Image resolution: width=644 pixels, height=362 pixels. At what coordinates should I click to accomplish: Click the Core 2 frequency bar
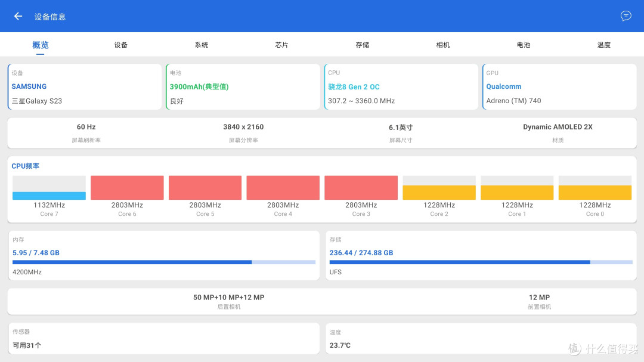coord(439,188)
